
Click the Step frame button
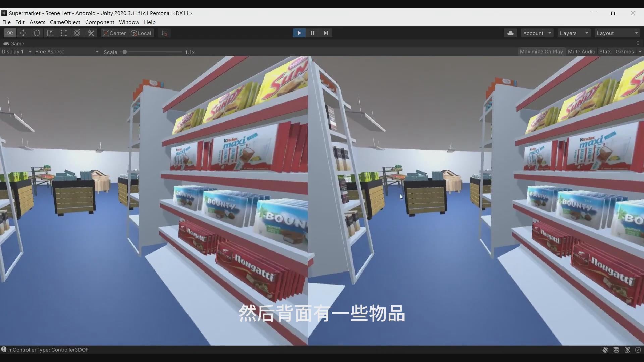click(326, 33)
